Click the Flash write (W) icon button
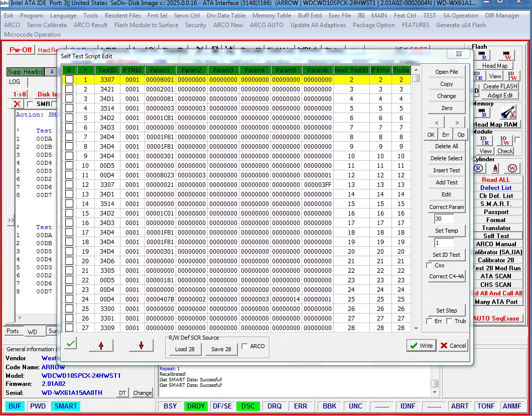The width and height of the screenshot is (532, 416). [507, 55]
